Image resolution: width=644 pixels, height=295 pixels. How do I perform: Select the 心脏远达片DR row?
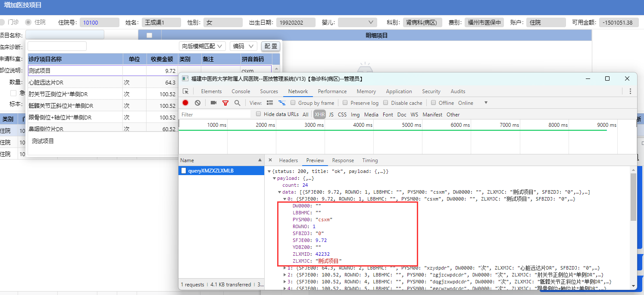(150, 82)
